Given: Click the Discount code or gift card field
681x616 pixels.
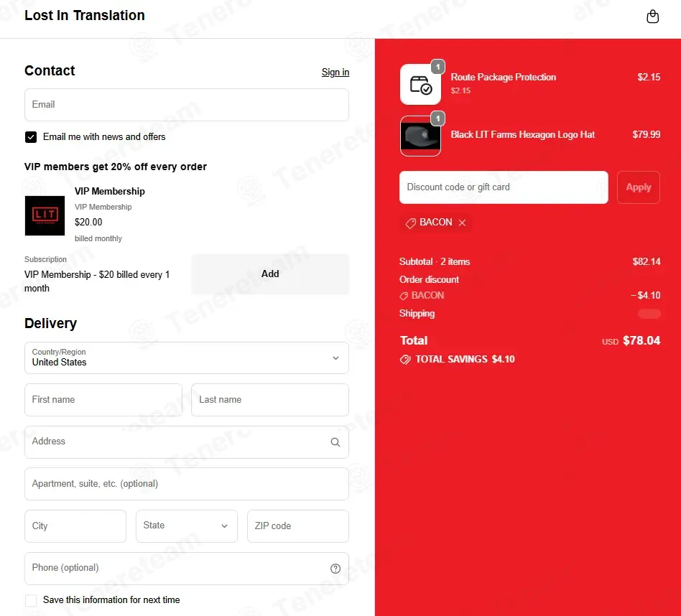Looking at the screenshot, I should click(x=504, y=187).
